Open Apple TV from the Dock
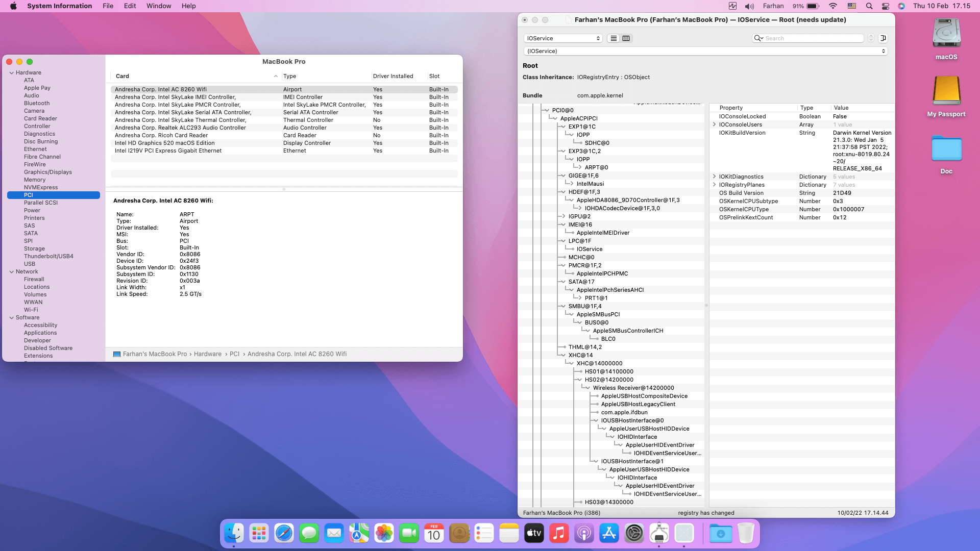Viewport: 980px width, 551px height. [x=534, y=534]
